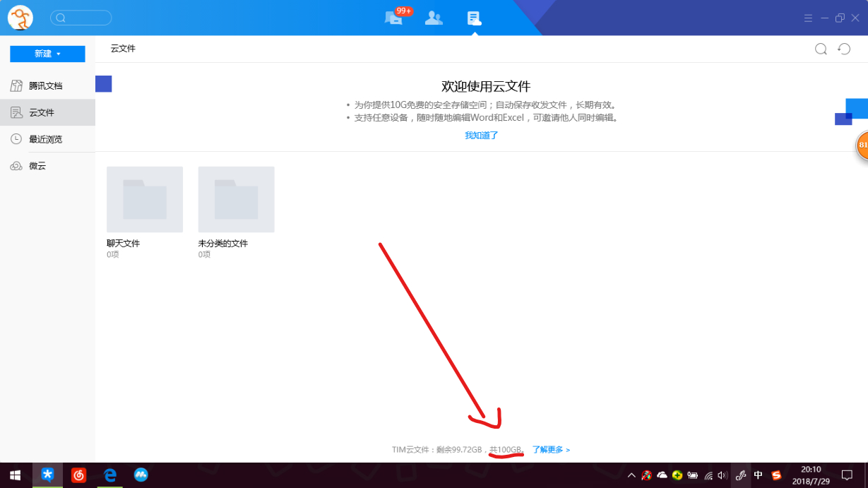Image resolution: width=868 pixels, height=488 pixels.
Task: Launch Microsoft Edge from taskbar
Action: coord(110,475)
